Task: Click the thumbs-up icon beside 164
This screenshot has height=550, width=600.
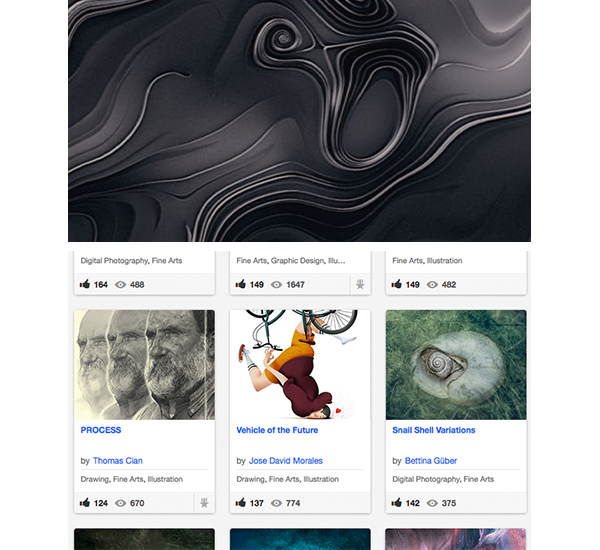Action: pyautogui.click(x=85, y=284)
